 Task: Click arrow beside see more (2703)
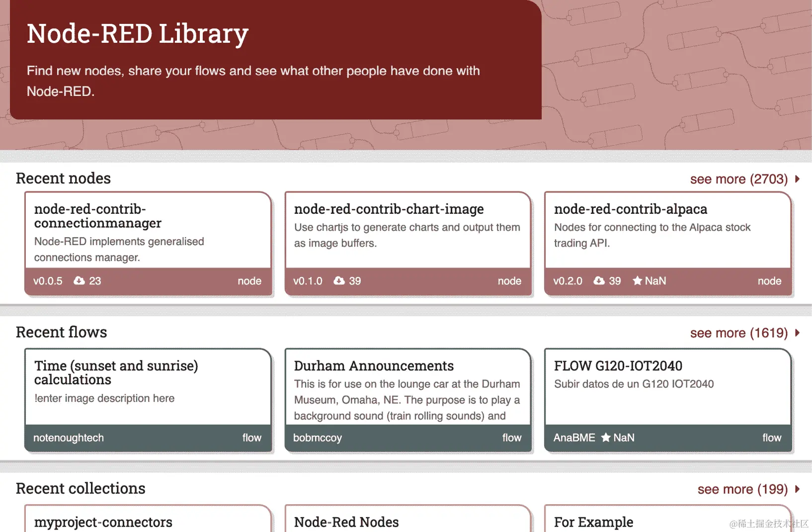[798, 179]
